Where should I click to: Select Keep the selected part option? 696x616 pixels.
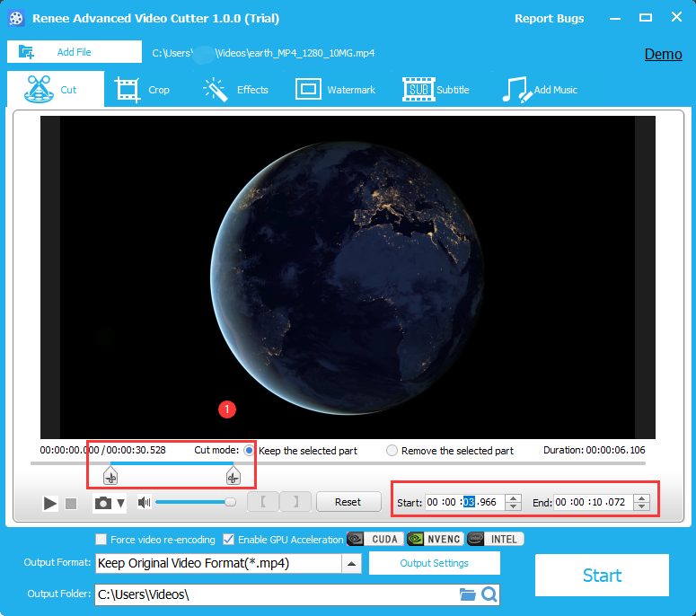point(250,450)
